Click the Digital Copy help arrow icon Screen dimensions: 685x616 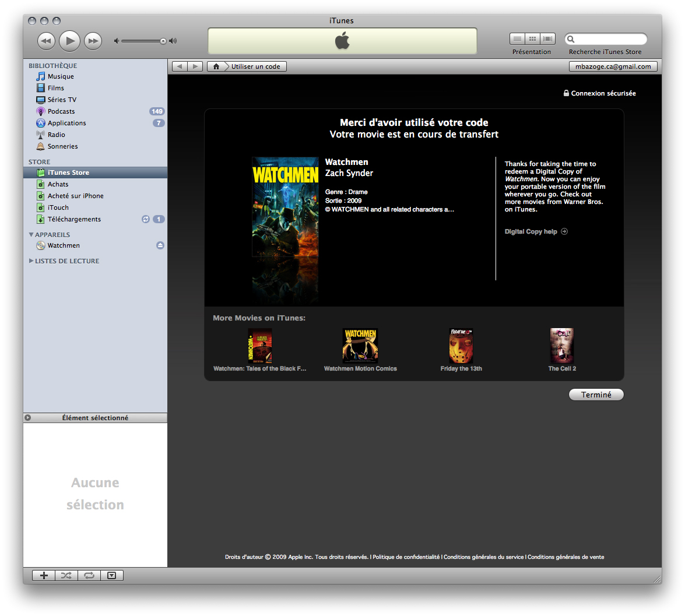tap(564, 231)
